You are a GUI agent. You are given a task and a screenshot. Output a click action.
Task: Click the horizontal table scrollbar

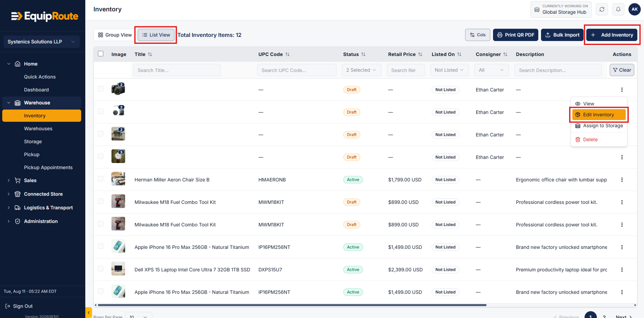[x=292, y=305]
